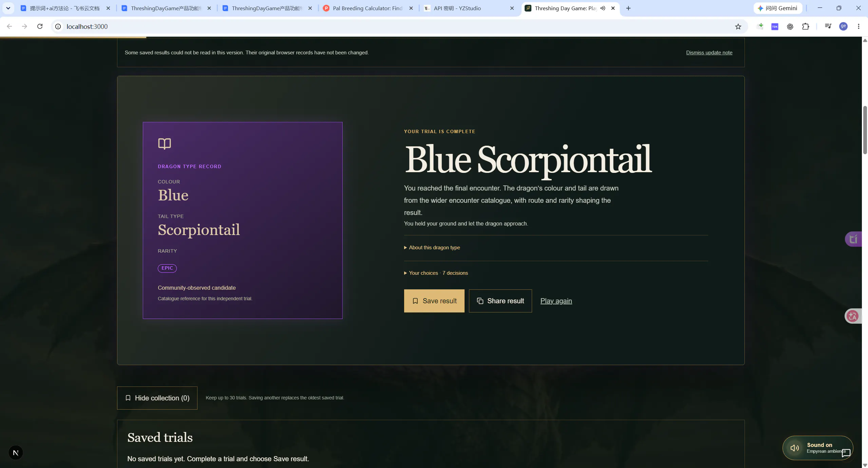Close the Threshing Day Game tab
The height and width of the screenshot is (468, 868).
613,8
